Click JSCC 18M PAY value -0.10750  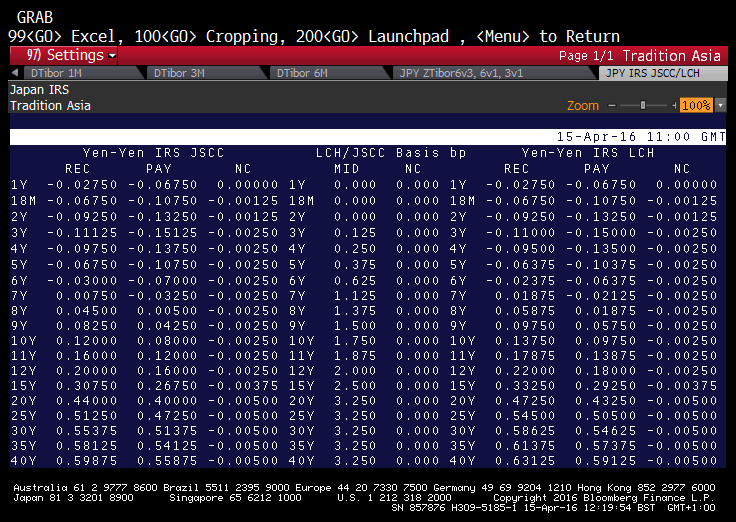coord(163,201)
